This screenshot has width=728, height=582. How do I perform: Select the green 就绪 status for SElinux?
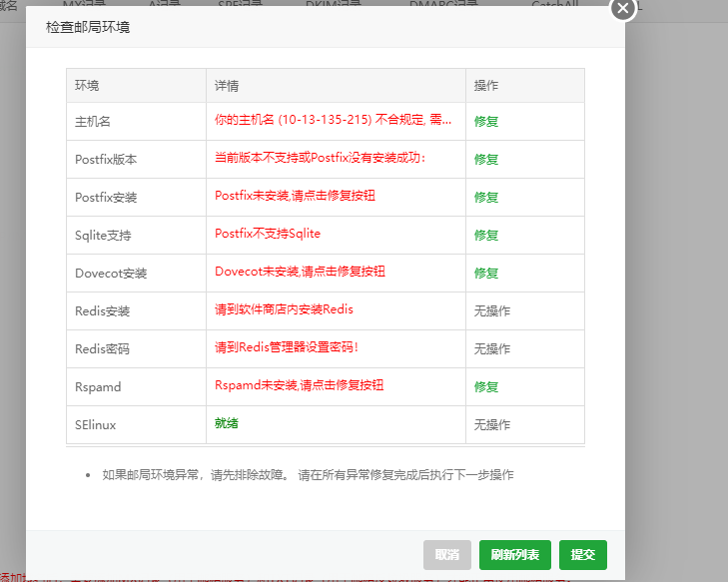227,423
